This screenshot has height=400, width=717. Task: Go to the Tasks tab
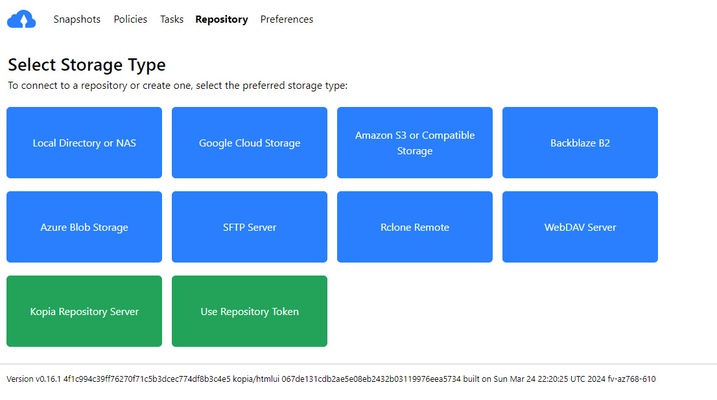(171, 19)
